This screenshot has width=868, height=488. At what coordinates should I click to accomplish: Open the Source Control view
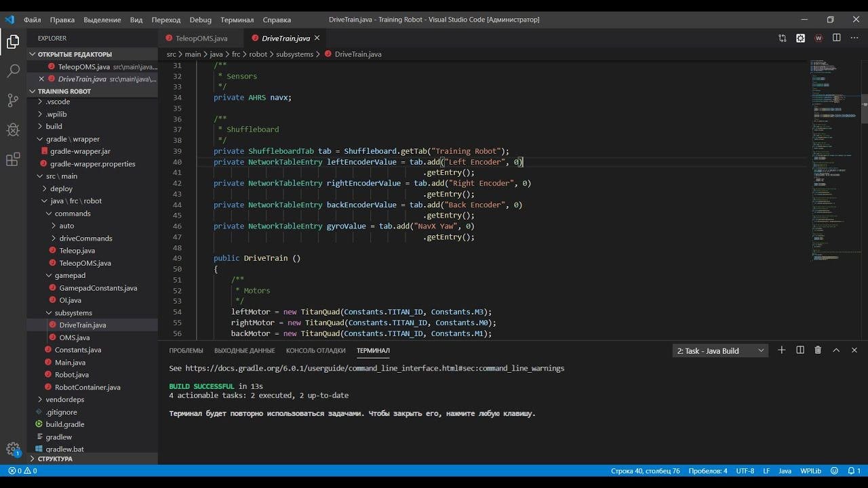point(13,100)
